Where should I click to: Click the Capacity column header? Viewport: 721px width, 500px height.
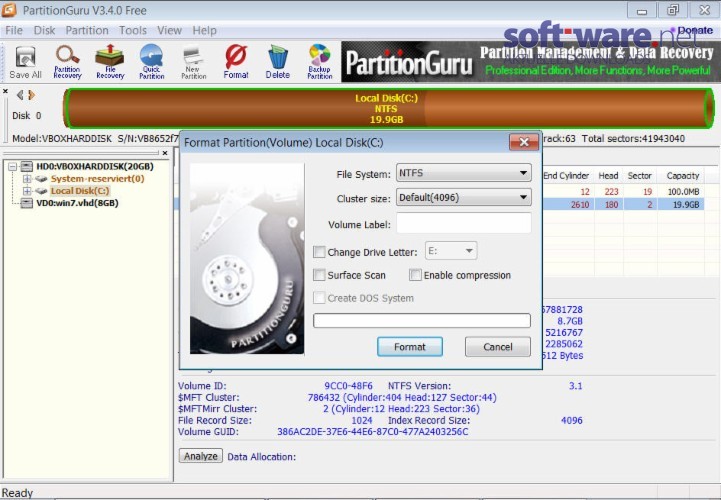[x=683, y=176]
